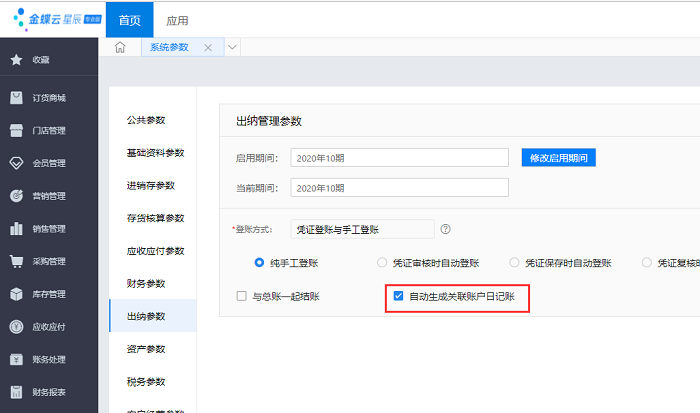Switch to 应用 top tab
Image resolution: width=700 pixels, height=413 pixels.
(x=177, y=20)
